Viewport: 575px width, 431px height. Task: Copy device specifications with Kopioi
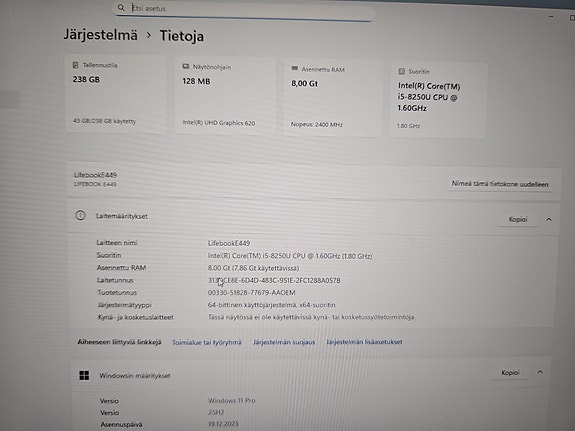point(518,219)
